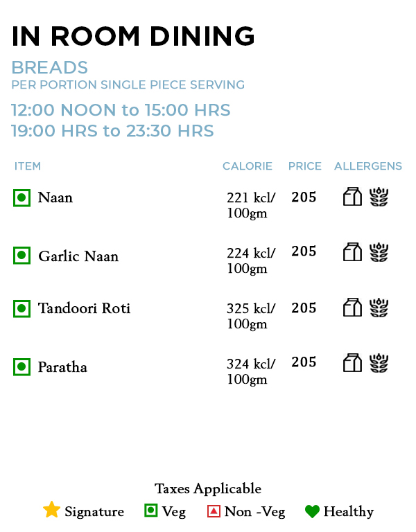Click the wheat allergen icon for Garlic Naan
The width and height of the screenshot is (416, 532).
coord(379,251)
